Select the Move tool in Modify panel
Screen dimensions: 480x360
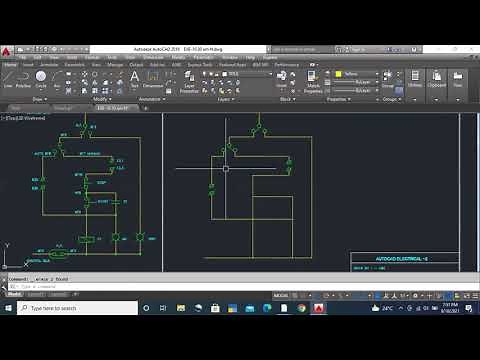(x=84, y=74)
